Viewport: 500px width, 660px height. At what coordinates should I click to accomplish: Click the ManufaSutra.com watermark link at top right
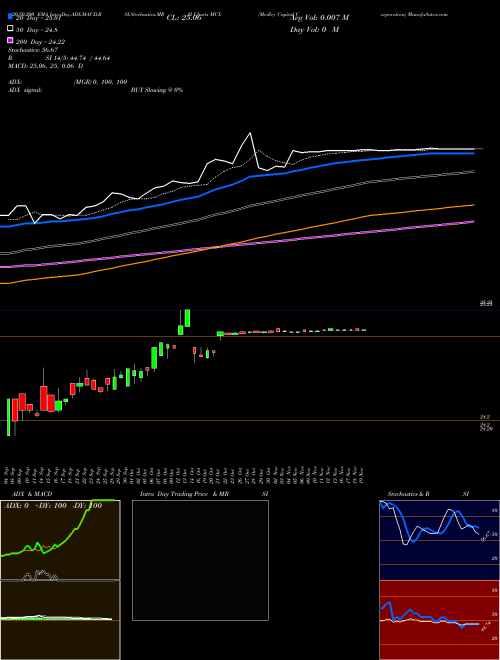(428, 14)
